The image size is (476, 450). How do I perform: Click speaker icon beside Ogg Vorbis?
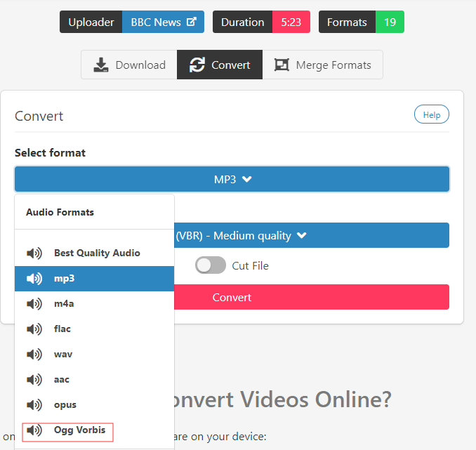pyautogui.click(x=34, y=430)
